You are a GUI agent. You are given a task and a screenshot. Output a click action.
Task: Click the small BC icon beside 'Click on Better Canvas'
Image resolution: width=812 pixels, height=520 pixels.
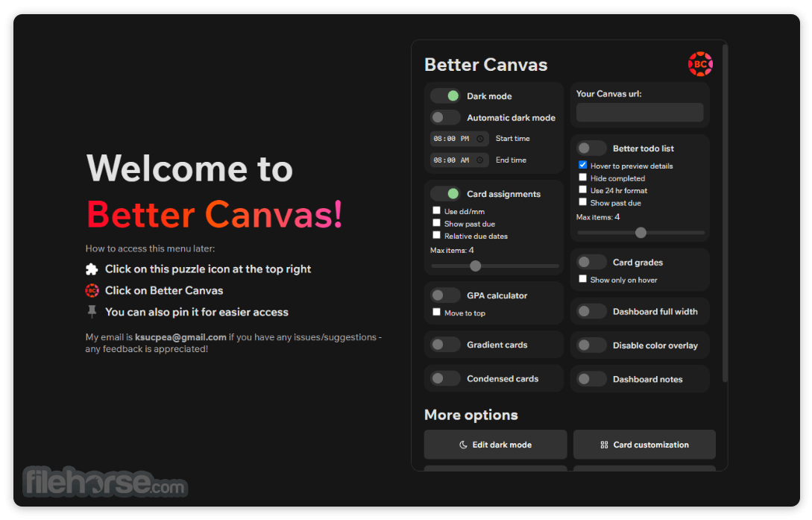click(x=92, y=290)
